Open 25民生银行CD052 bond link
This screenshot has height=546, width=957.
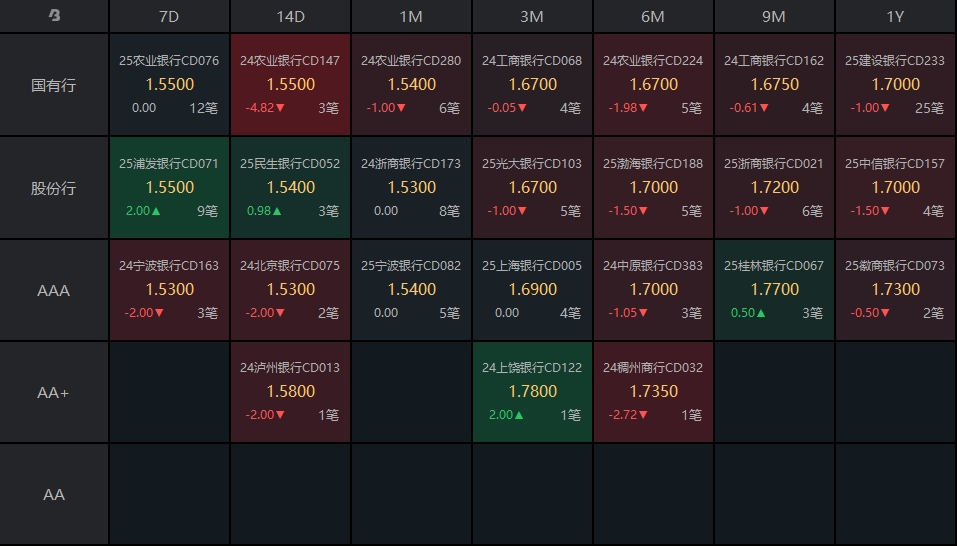(290, 164)
